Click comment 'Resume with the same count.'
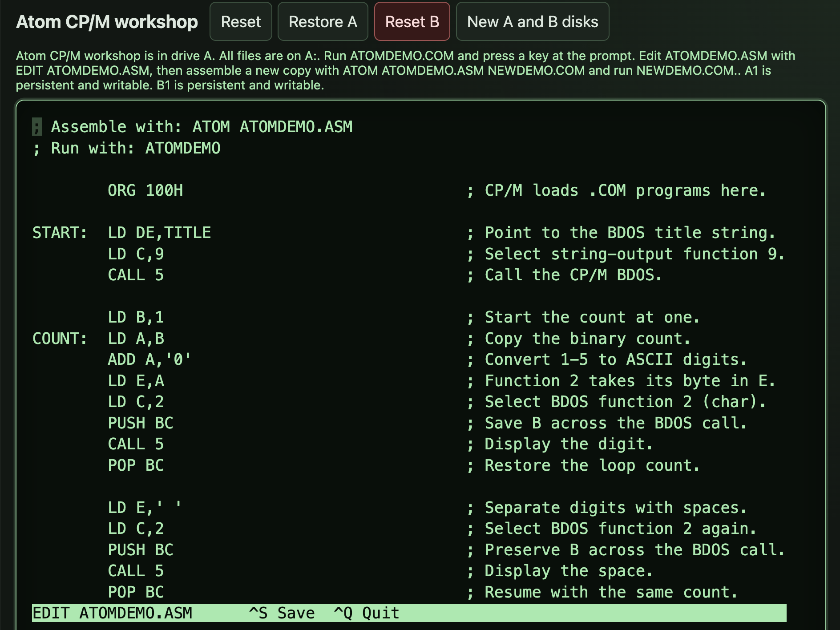 (x=611, y=592)
